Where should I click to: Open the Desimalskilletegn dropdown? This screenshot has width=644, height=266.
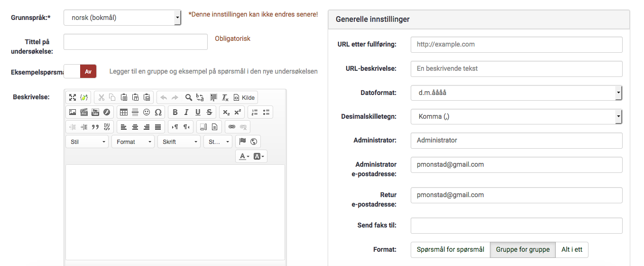tap(516, 116)
